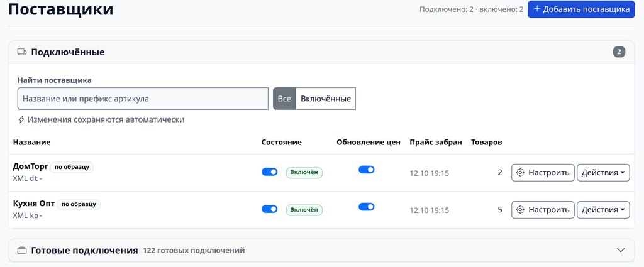This screenshot has height=267, width=644.
Task: Click the по образцу tag on Кухня Опт
Action: tap(79, 204)
